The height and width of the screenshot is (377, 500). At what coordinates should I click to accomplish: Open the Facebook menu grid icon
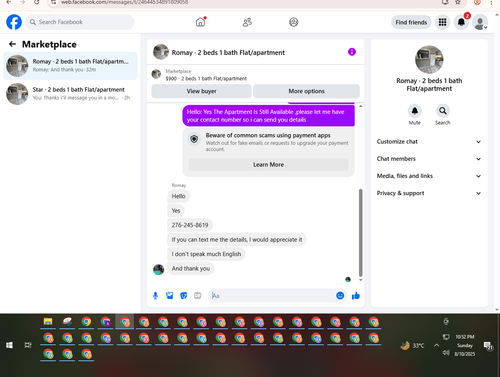coord(442,22)
